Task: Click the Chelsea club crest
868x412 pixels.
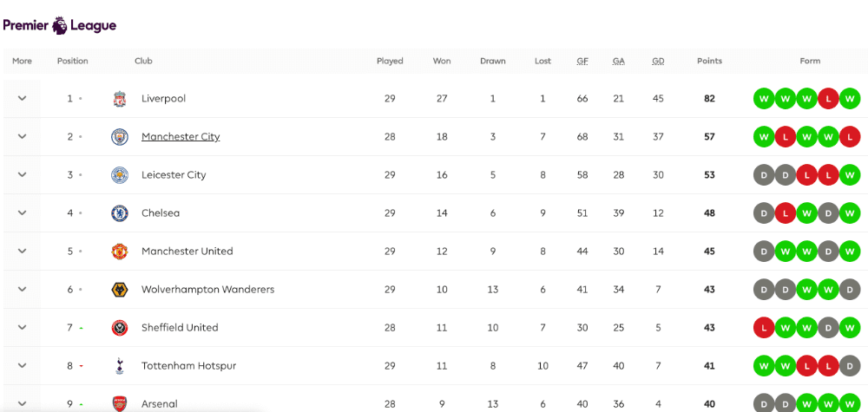Action: (120, 213)
